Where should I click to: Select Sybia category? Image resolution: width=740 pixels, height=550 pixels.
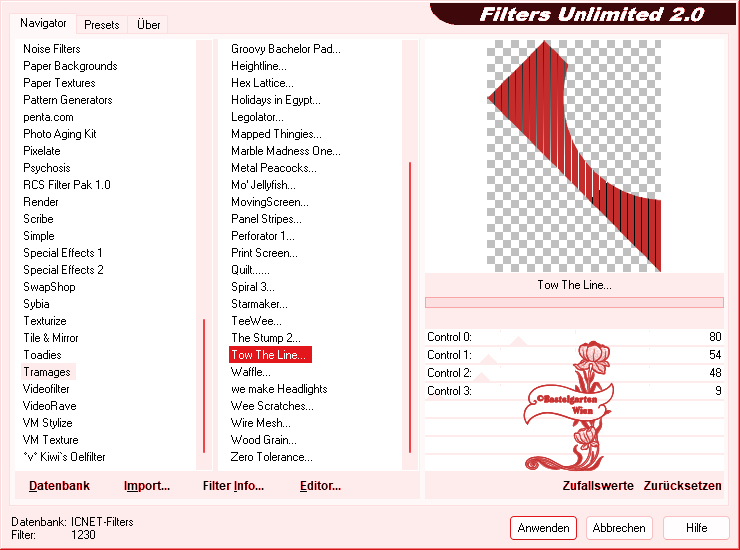36,304
